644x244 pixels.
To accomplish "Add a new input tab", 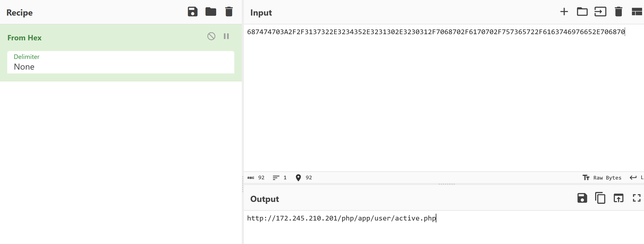I will click(564, 12).
